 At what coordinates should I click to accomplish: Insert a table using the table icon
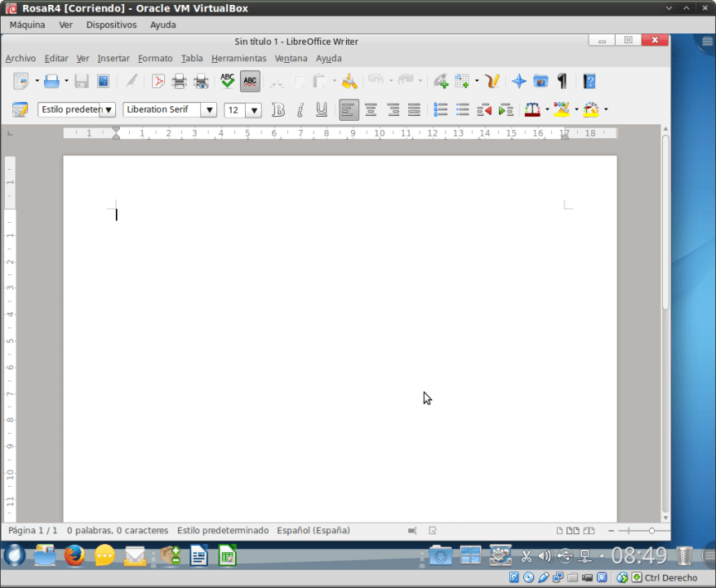[x=462, y=81]
